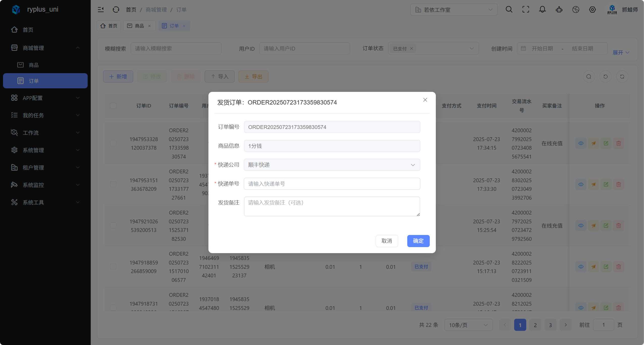Click the page refresh icon near breadcrumb
This screenshot has width=644, height=345.
(x=116, y=10)
